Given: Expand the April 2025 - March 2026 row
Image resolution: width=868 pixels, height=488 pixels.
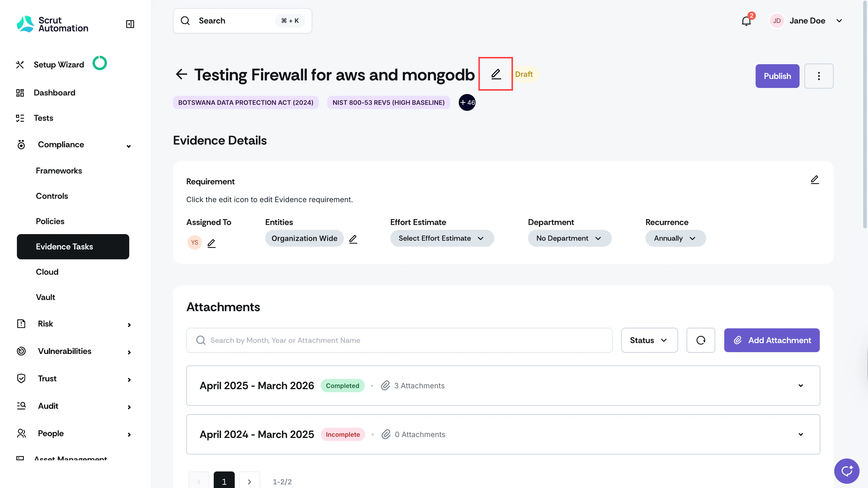Looking at the screenshot, I should coord(503,386).
